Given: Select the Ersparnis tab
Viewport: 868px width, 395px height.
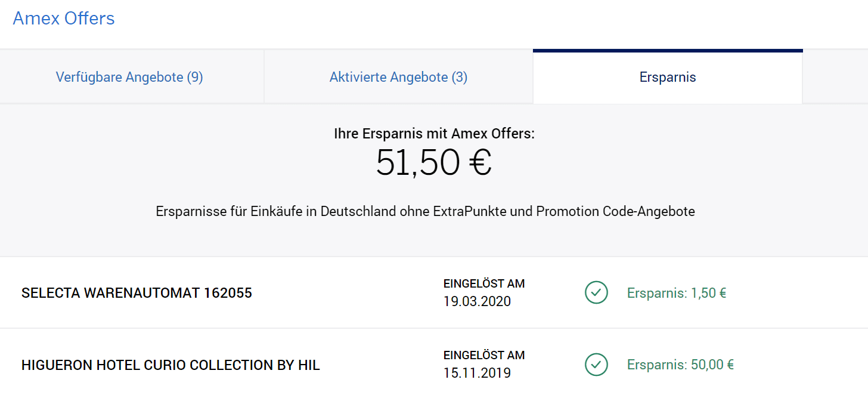Looking at the screenshot, I should pyautogui.click(x=668, y=77).
